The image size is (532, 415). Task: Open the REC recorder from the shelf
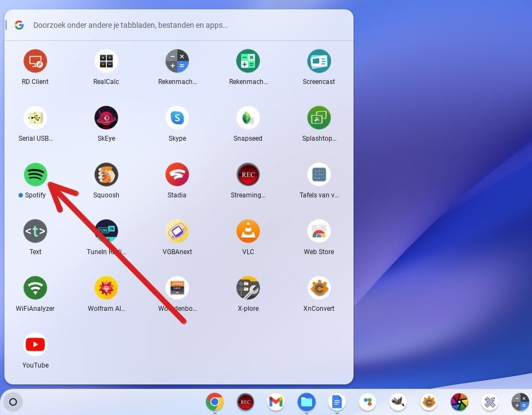click(246, 402)
